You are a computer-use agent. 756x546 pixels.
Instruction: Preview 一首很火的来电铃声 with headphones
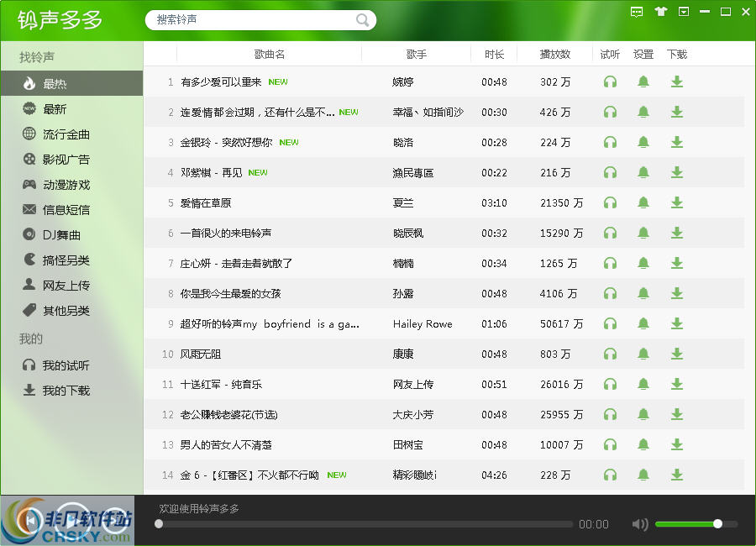point(610,234)
